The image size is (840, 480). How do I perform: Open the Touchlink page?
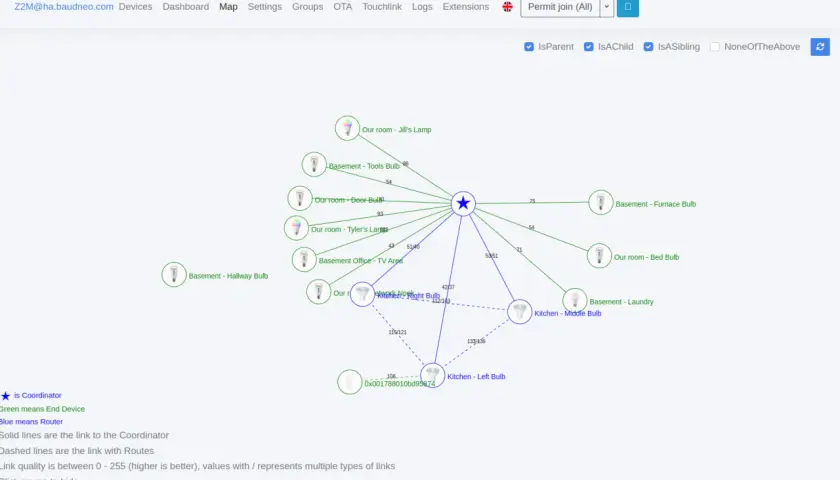382,7
